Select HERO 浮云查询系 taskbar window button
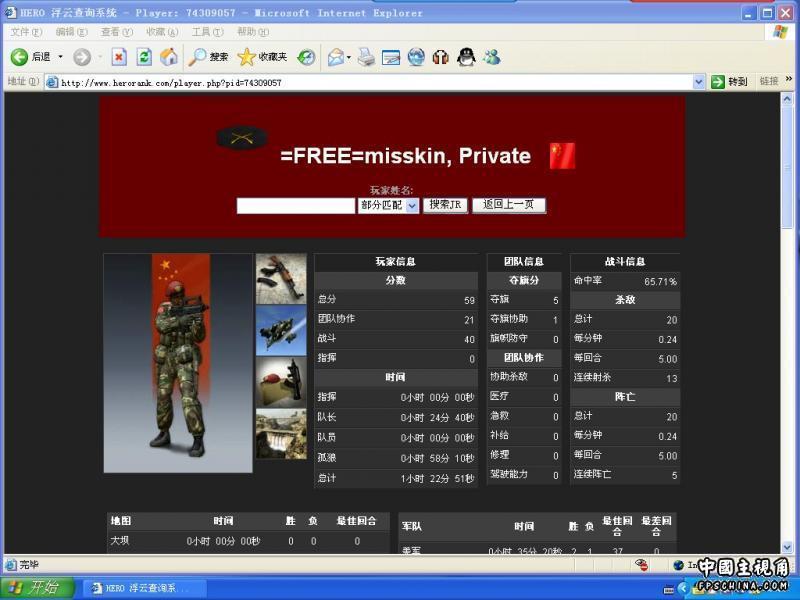This screenshot has width=800, height=600. [145, 588]
